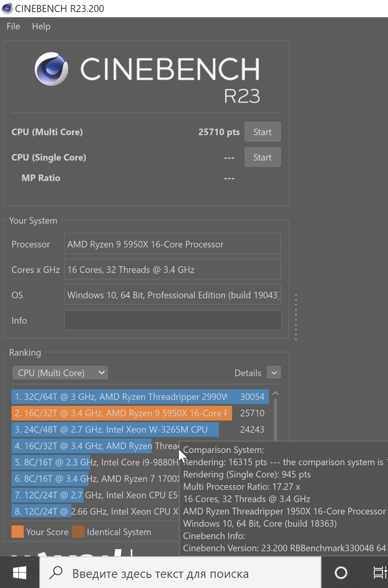Click the Cinebench logo sphere icon
The height and width of the screenshot is (588, 388).
coord(51,69)
